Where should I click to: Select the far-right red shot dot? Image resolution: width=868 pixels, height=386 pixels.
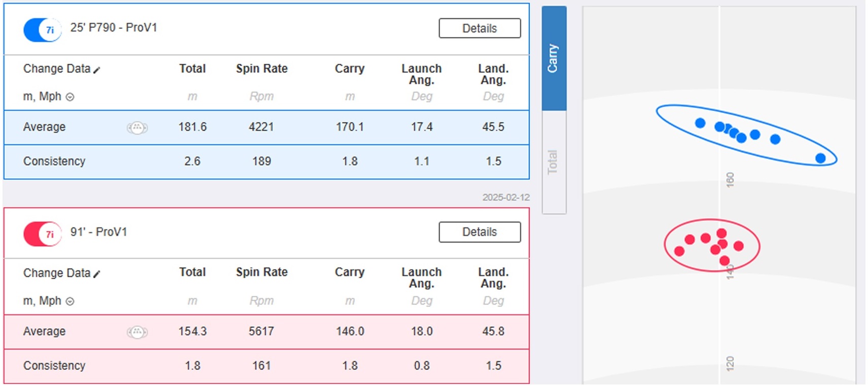click(739, 246)
